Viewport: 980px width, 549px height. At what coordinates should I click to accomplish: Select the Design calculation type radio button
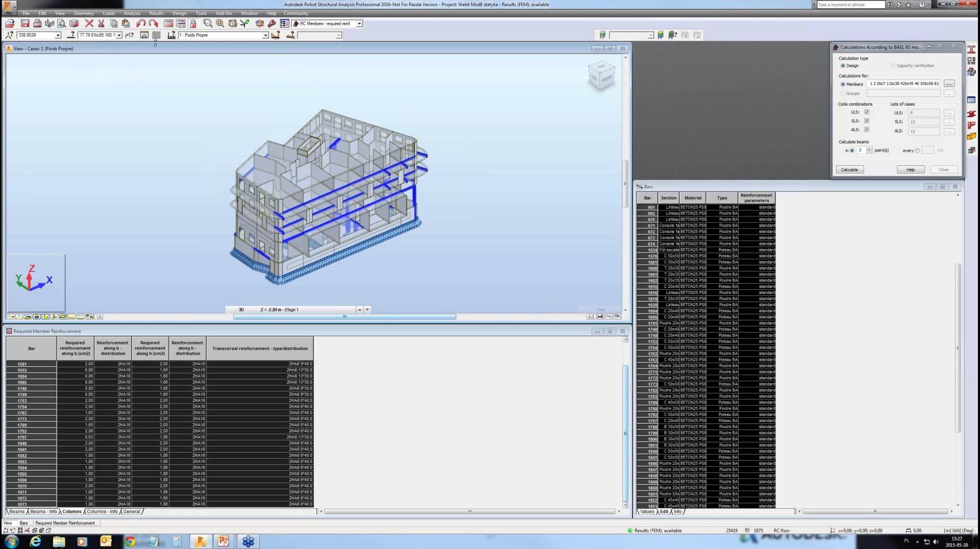pyautogui.click(x=843, y=65)
